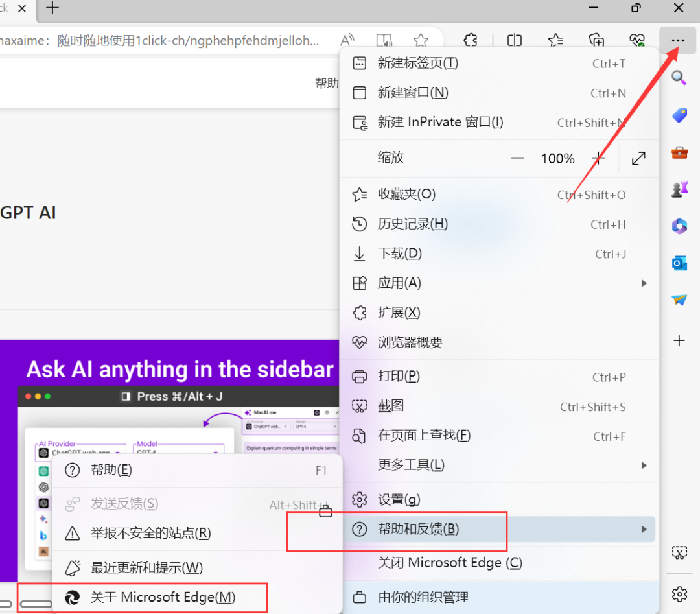The image size is (700, 614).
Task: Select 关闭 Microsoft Edge (C)
Action: click(x=499, y=563)
